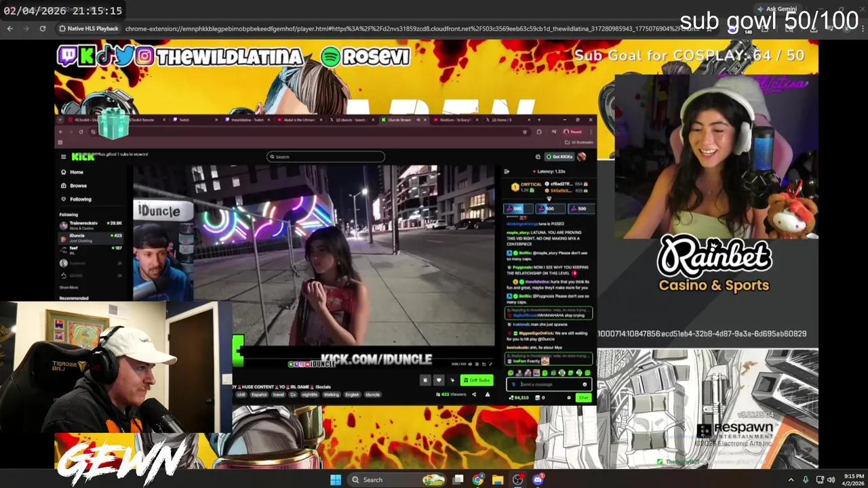Select the Walking stream tag

pyautogui.click(x=331, y=394)
